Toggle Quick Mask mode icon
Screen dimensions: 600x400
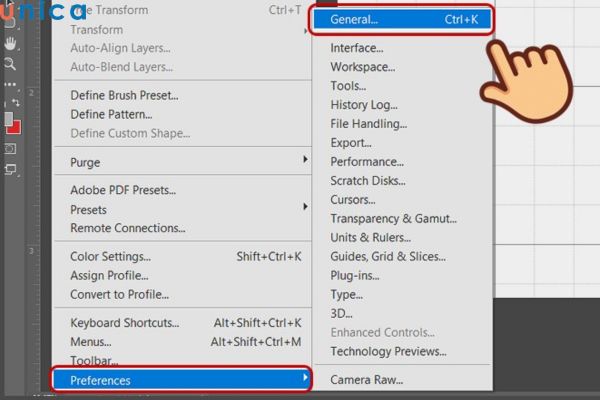click(x=10, y=149)
